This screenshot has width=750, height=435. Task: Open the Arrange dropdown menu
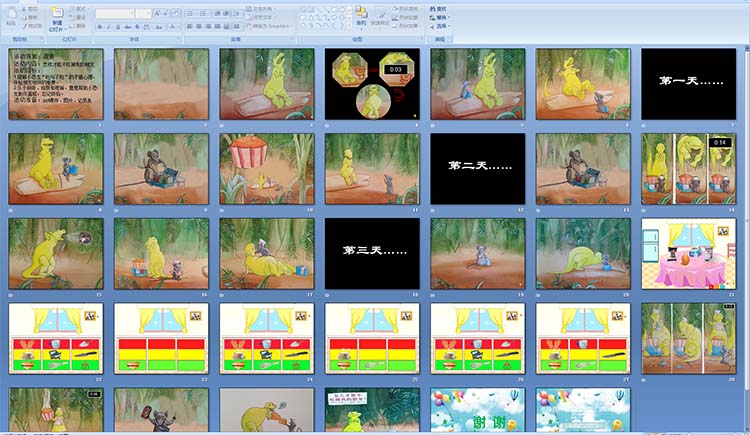361,17
